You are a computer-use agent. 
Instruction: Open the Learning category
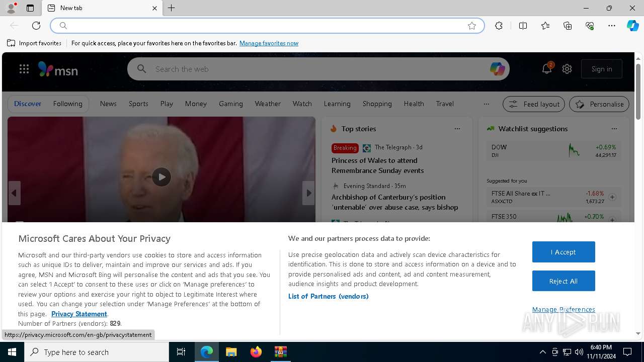tap(337, 104)
